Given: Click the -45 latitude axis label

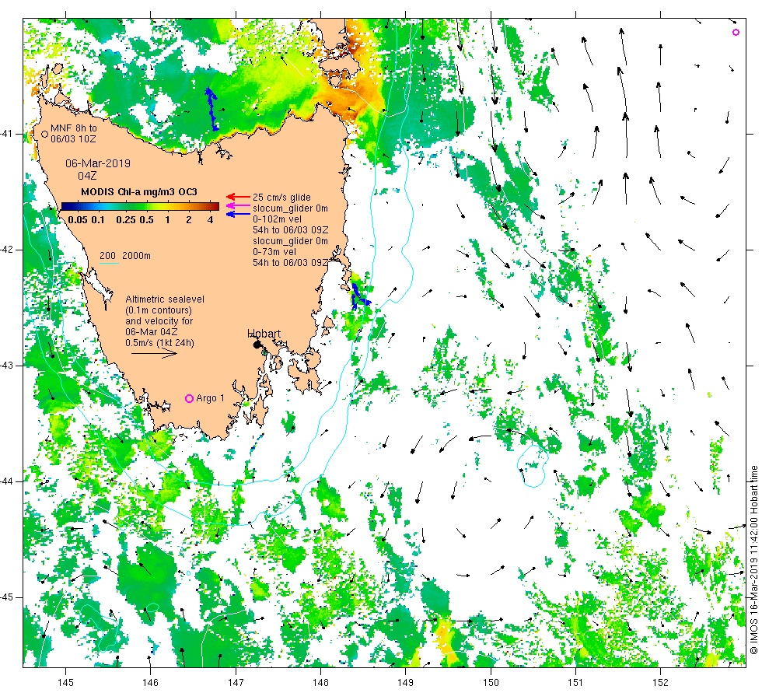Looking at the screenshot, I should click(9, 598).
